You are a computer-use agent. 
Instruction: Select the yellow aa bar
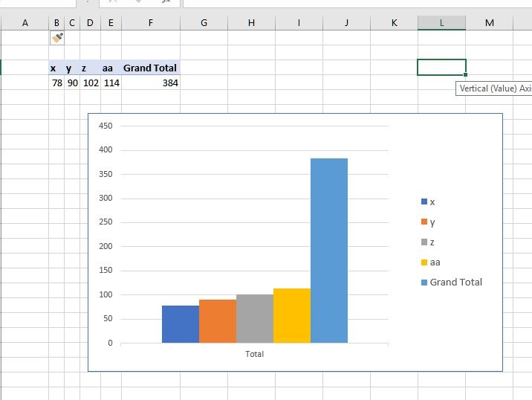[292, 315]
